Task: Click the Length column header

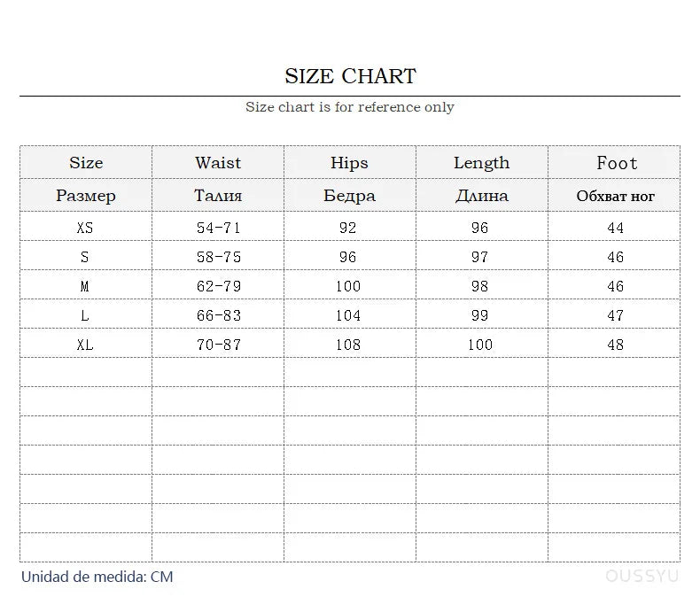Action: [x=482, y=163]
